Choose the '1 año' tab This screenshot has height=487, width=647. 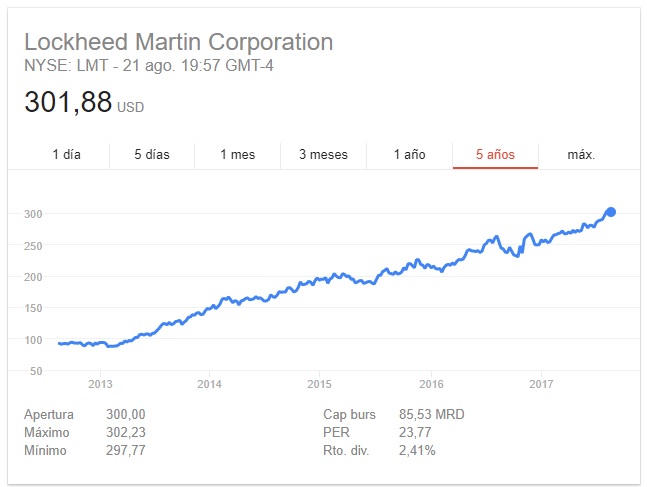tap(409, 154)
